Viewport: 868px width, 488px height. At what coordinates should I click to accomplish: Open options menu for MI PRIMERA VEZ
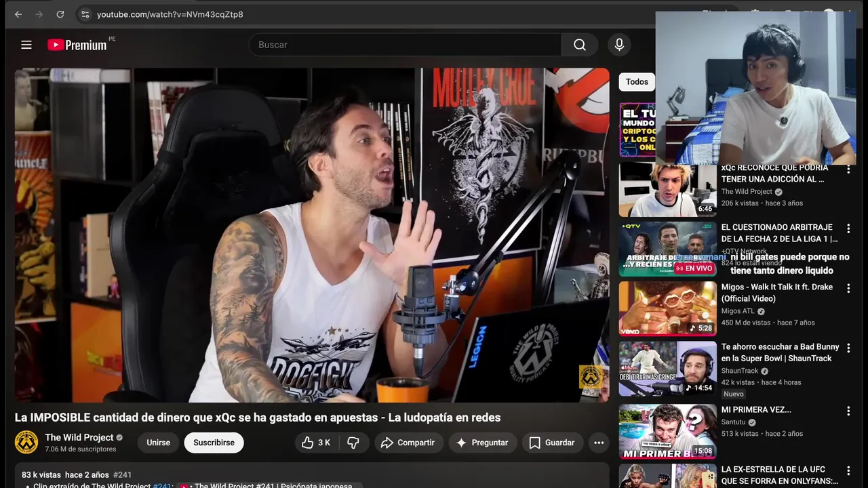tap(848, 411)
